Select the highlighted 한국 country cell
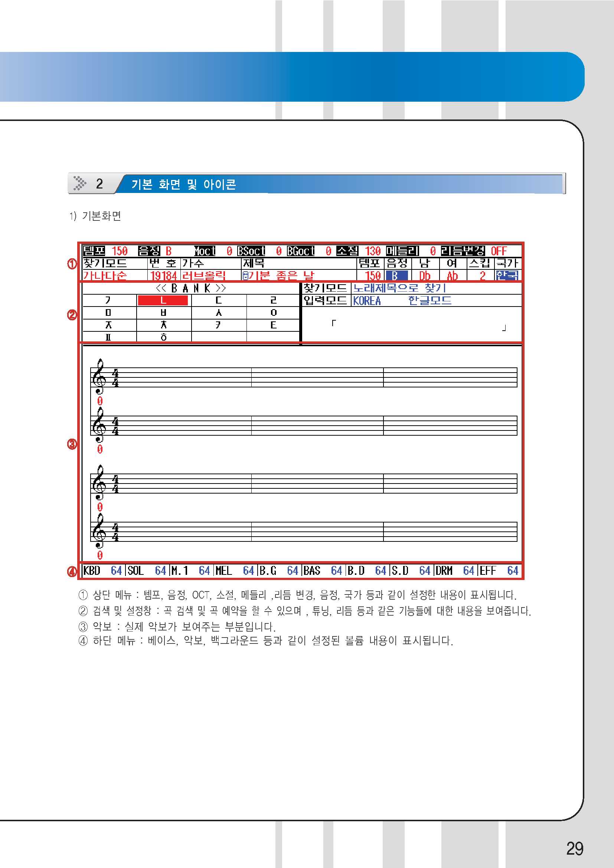This screenshot has height=868, width=614. (507, 275)
